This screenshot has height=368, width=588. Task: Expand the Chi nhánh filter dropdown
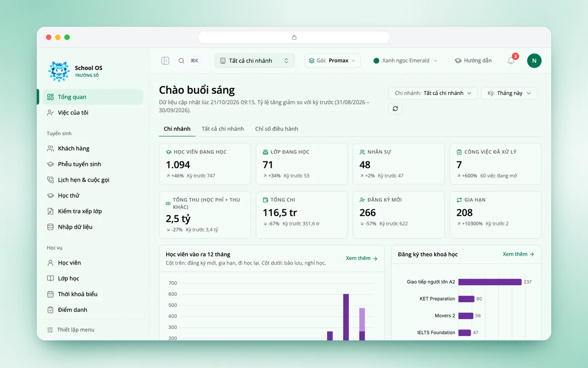point(433,93)
